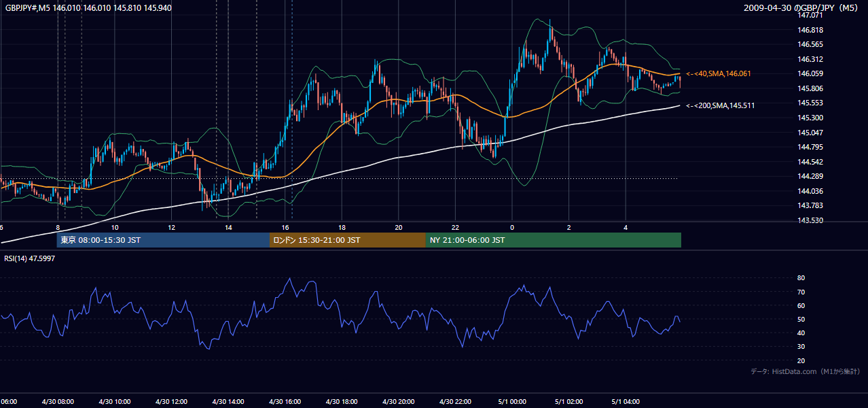Image resolution: width=868 pixels, height=408 pixels.
Task: Click hour label 12 under the price chart
Action: (171, 228)
